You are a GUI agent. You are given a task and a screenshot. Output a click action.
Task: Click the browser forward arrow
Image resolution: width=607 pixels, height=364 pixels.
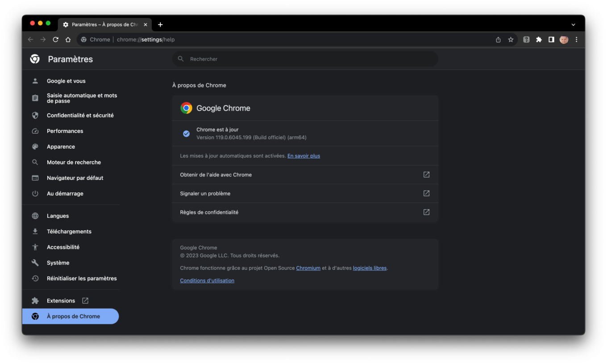pos(43,40)
